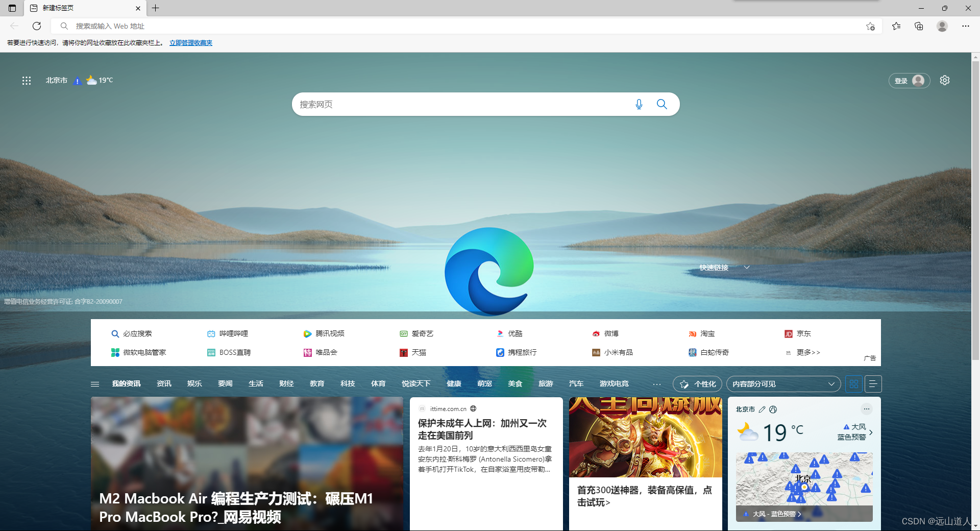Open the 首充300送神器 game ad
The image size is (980, 531).
[645, 464]
